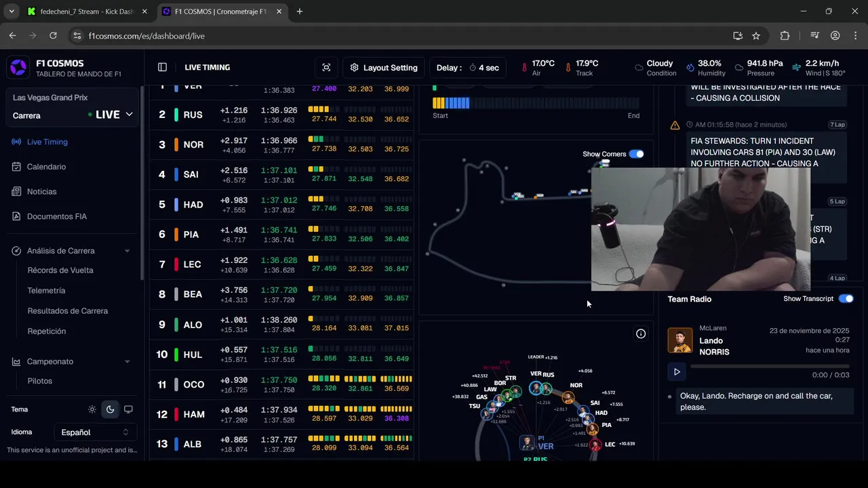868x488 pixels.
Task: Select the RUS driver row
Action: pyautogui.click(x=281, y=115)
